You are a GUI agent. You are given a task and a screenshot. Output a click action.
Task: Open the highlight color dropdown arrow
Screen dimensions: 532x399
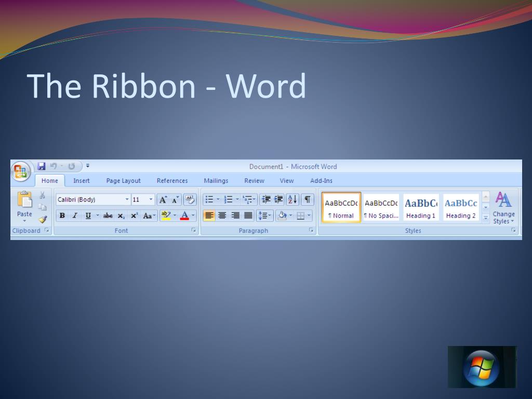(175, 216)
